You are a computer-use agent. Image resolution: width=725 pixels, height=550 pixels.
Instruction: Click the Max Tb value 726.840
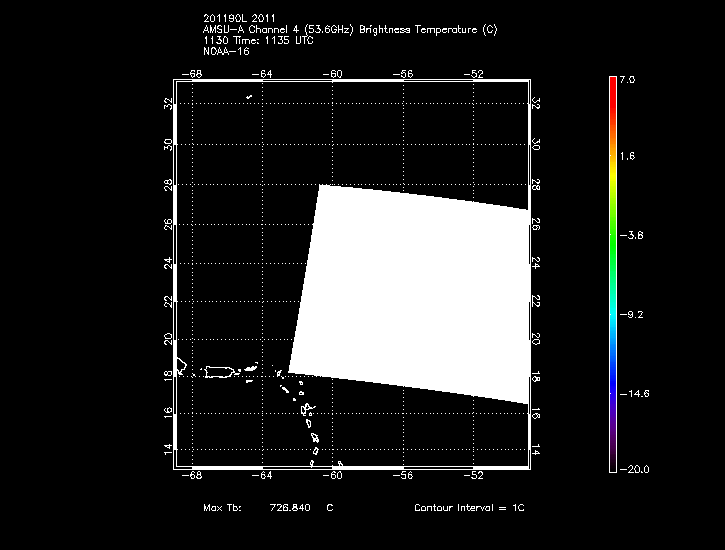click(288, 508)
